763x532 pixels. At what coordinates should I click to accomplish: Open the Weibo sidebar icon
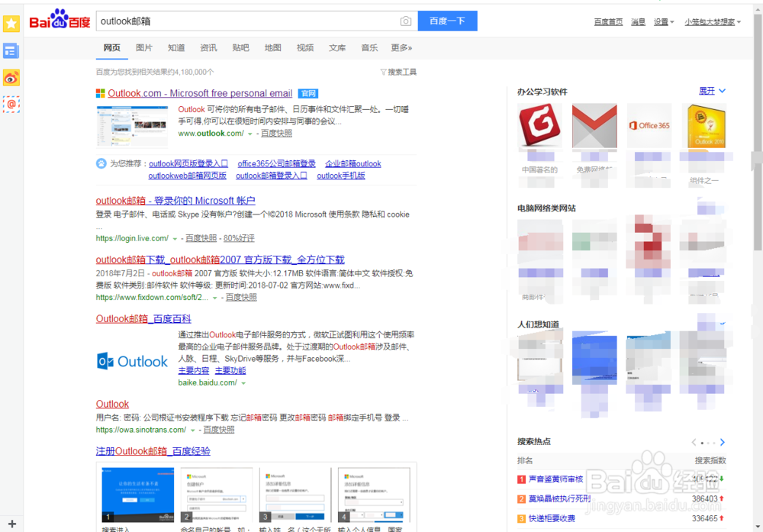click(x=11, y=78)
